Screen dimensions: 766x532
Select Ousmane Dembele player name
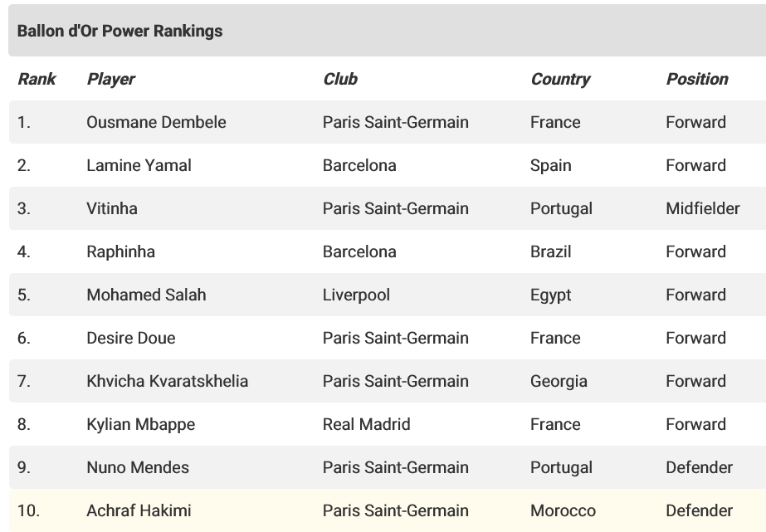pyautogui.click(x=156, y=122)
